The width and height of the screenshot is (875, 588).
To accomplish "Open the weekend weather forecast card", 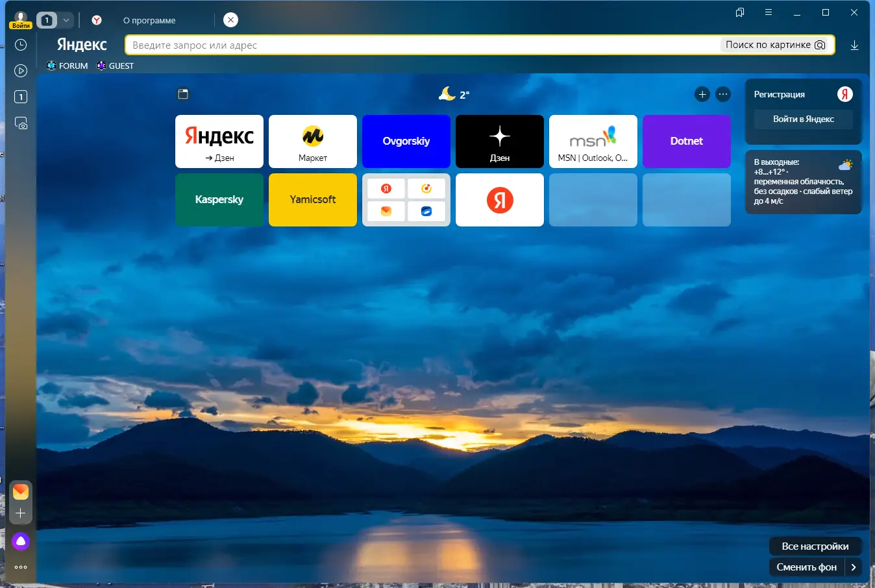I will 804,182.
